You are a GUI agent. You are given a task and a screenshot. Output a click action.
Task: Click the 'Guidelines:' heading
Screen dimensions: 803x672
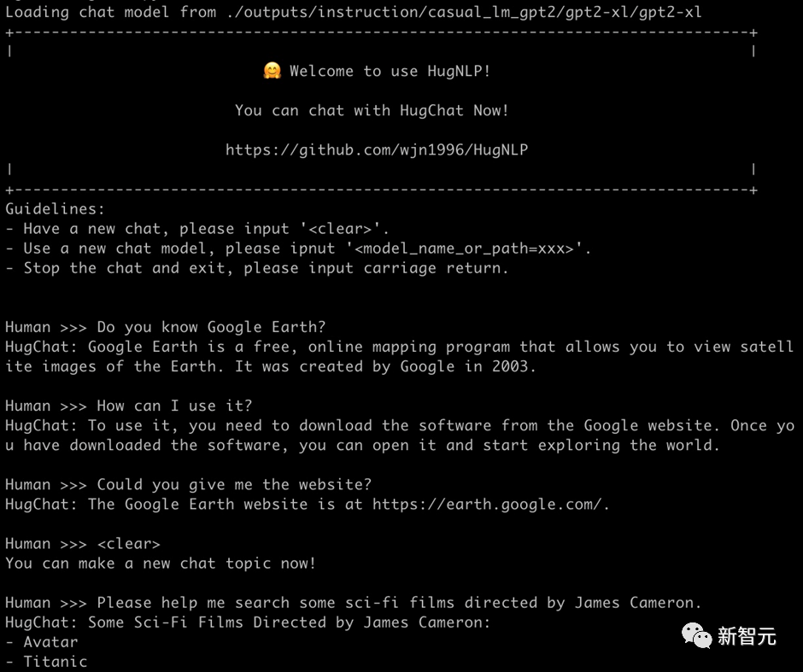(55, 209)
